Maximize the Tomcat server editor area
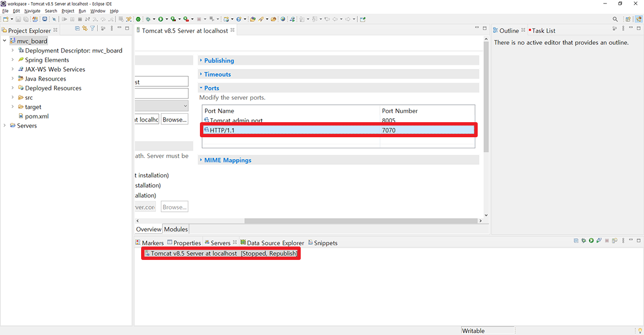 (x=484, y=29)
